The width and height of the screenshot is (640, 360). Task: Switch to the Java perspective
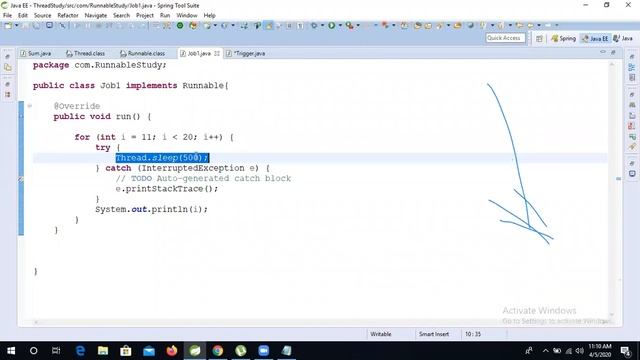pos(623,38)
